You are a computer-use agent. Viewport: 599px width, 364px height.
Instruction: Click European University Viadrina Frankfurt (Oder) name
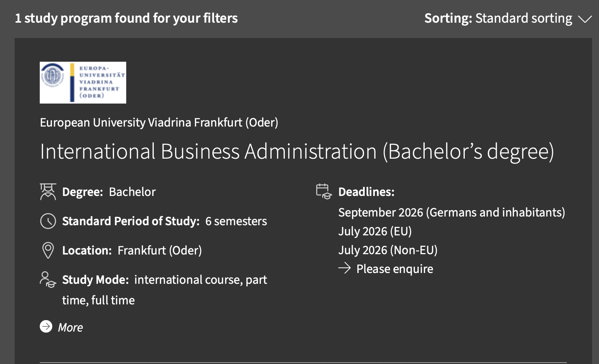(159, 123)
